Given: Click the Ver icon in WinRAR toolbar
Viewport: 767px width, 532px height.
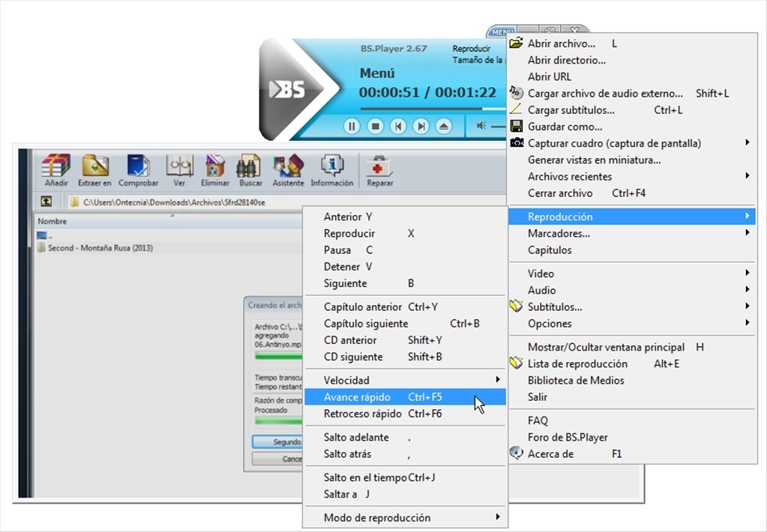Looking at the screenshot, I should click(x=179, y=169).
